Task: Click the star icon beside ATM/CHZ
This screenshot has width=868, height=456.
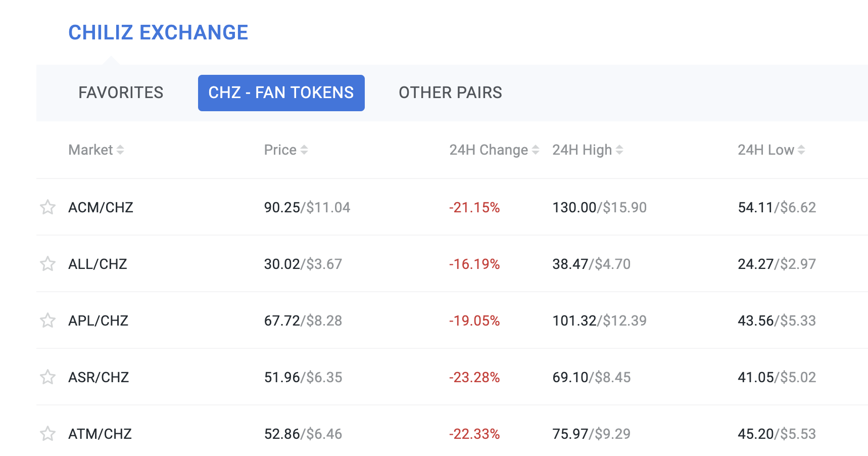Action: [x=48, y=434]
